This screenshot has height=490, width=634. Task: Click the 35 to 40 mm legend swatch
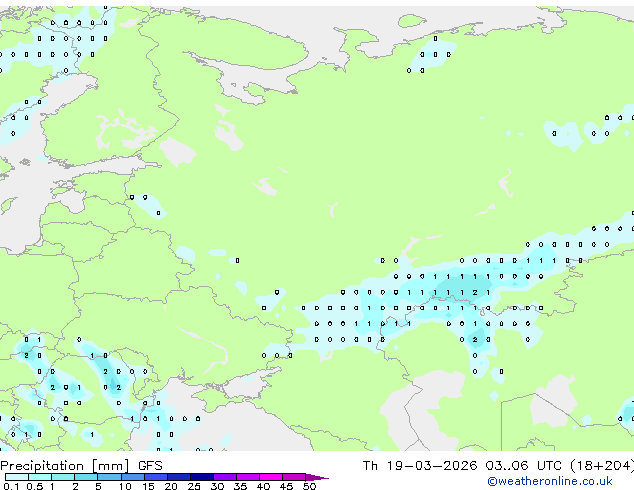pyautogui.click(x=248, y=477)
